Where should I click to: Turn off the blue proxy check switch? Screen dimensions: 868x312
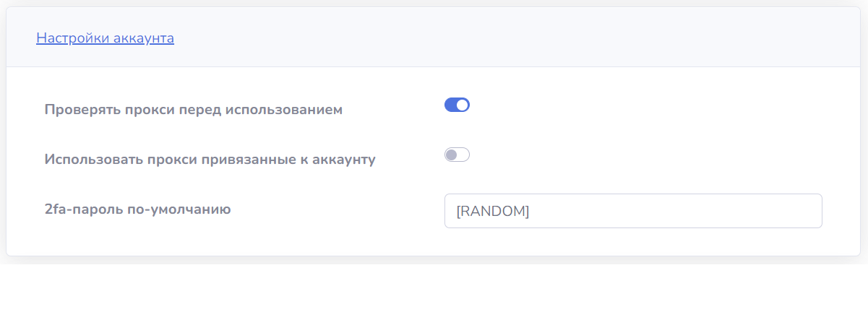pyautogui.click(x=457, y=105)
